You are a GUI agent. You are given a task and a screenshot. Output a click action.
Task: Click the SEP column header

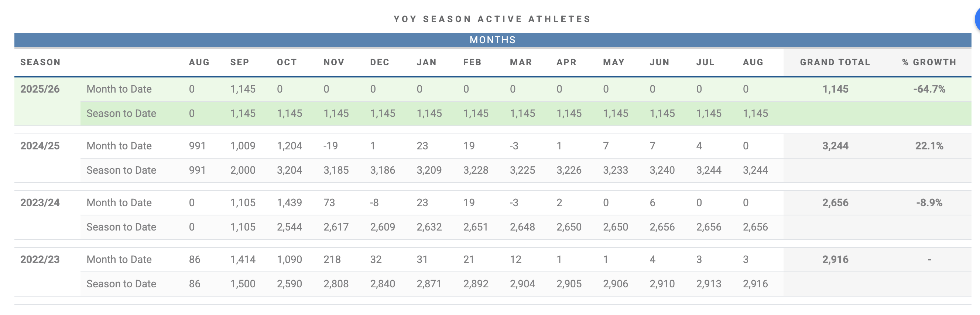click(240, 62)
